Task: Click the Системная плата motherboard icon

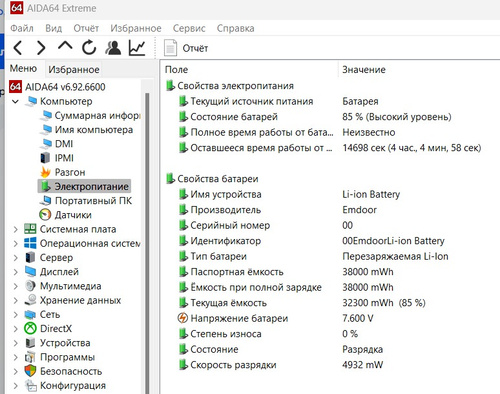Action: [x=30, y=229]
